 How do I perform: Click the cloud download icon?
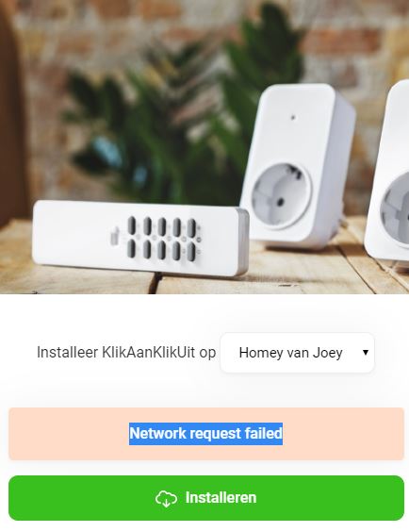(166, 498)
